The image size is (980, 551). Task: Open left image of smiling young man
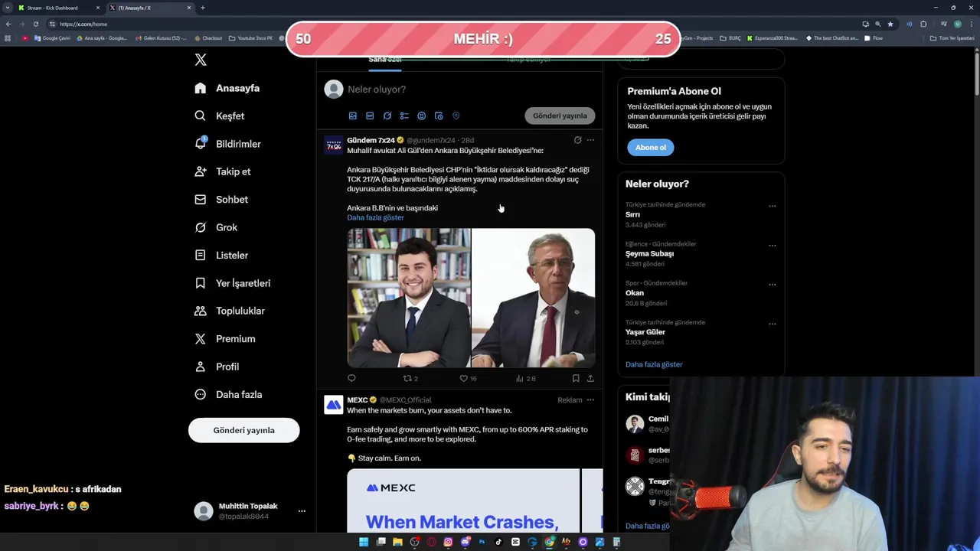(409, 298)
